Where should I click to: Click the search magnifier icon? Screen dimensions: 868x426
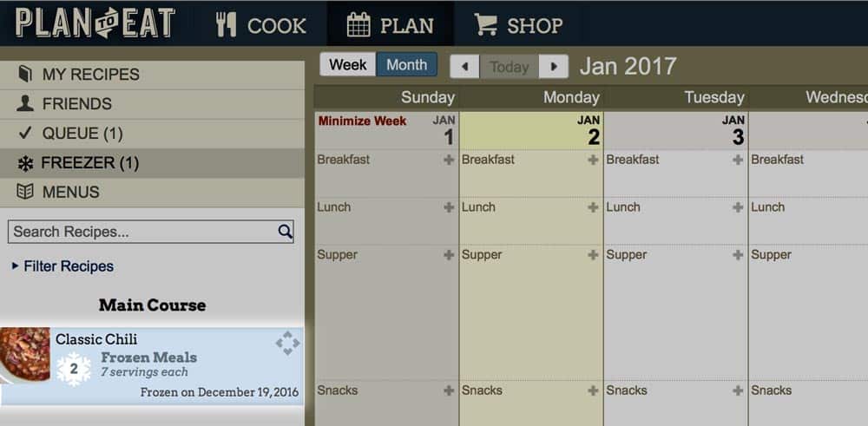click(x=285, y=232)
